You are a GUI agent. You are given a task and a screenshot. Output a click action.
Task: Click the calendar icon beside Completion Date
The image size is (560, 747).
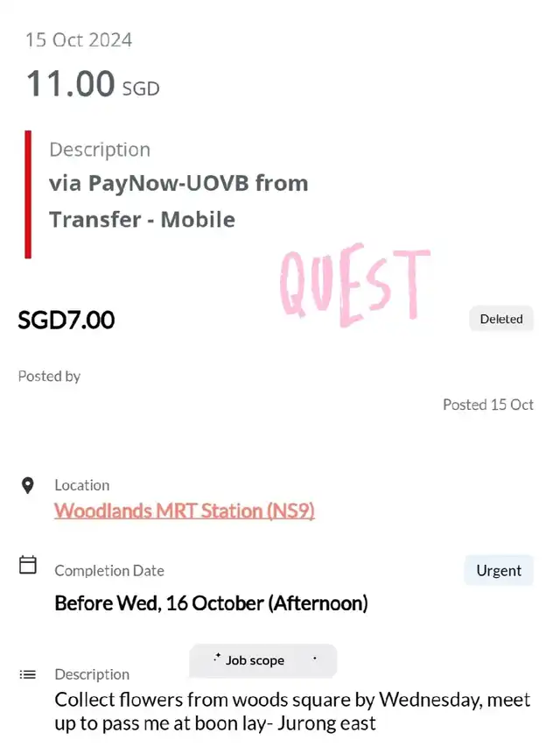click(x=28, y=565)
